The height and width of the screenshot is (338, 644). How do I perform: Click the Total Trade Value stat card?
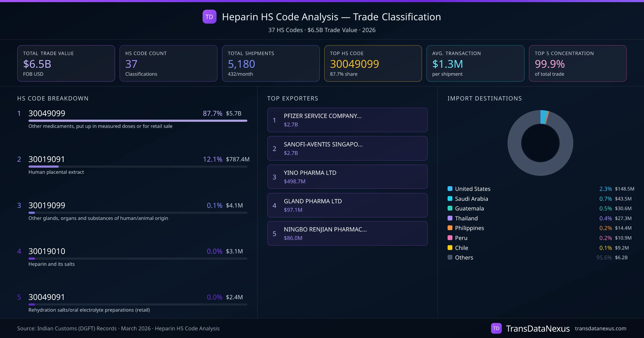[x=66, y=63]
